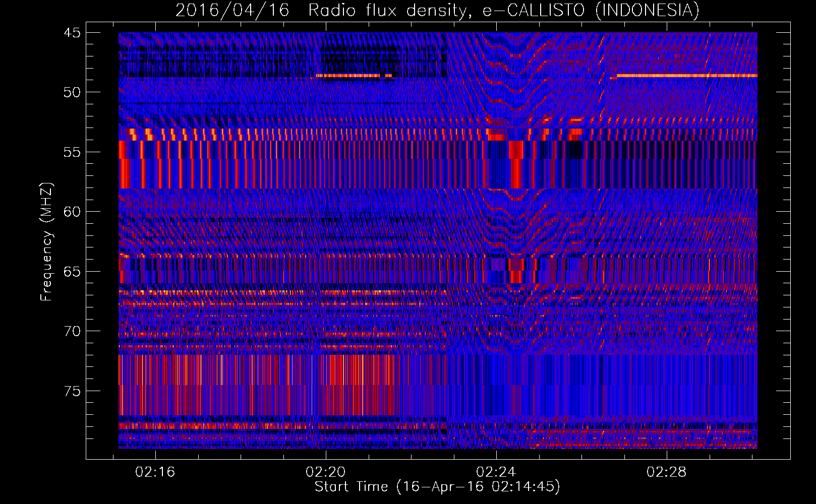Click the 02:16 time tick label
The width and height of the screenshot is (816, 504).
tap(155, 472)
